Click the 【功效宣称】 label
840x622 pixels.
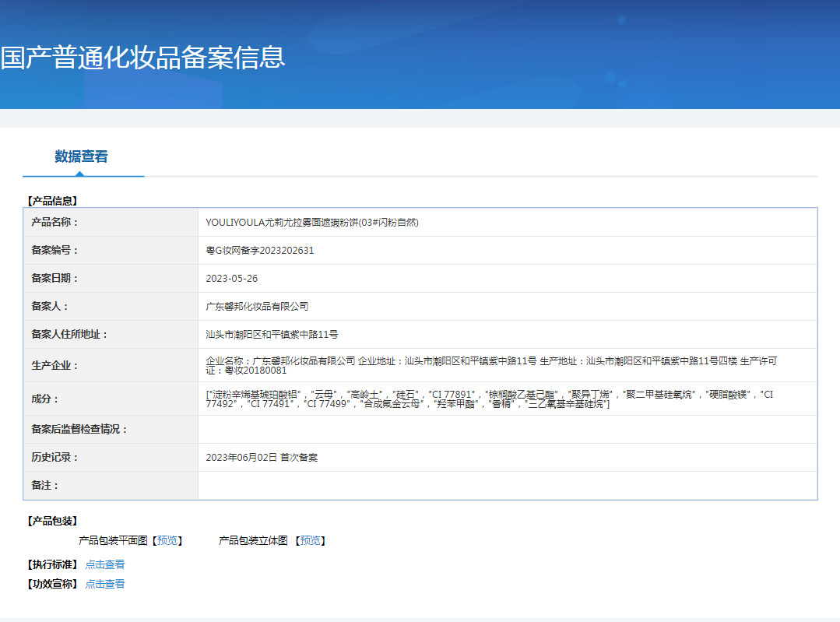point(52,584)
